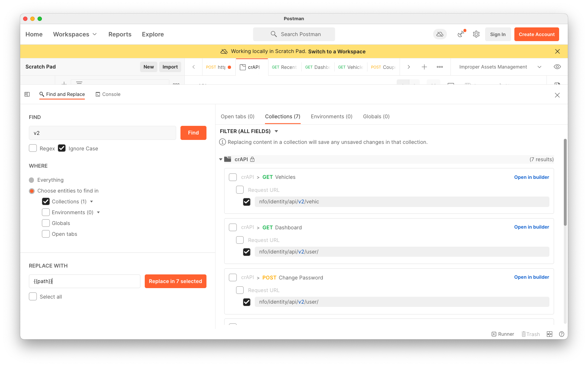Screen dimensions: 588x366
Task: Click the Switch to a Workspace link
Action: click(337, 52)
